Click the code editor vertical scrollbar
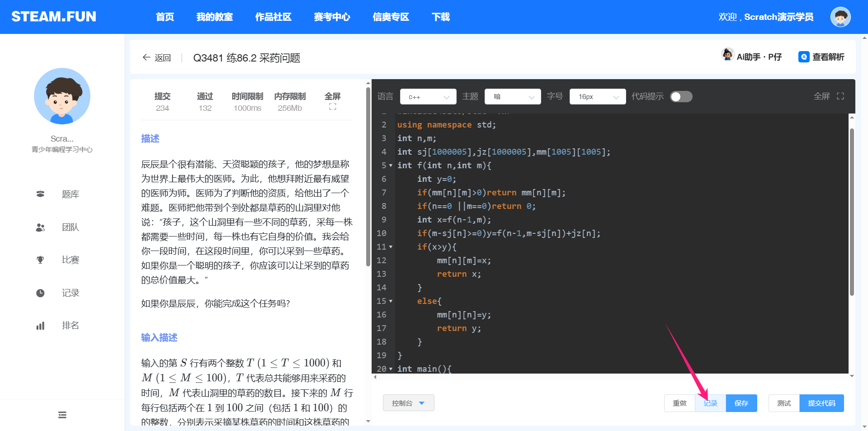Viewport: 868px width, 431px height. (x=852, y=213)
